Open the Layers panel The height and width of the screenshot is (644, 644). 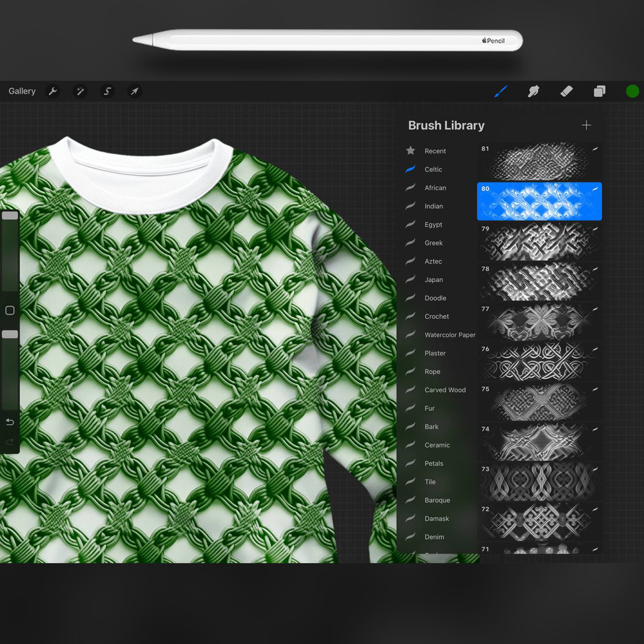[x=600, y=91]
